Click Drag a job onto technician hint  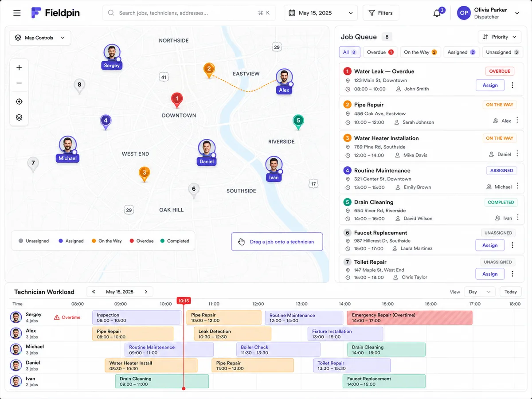pyautogui.click(x=277, y=242)
